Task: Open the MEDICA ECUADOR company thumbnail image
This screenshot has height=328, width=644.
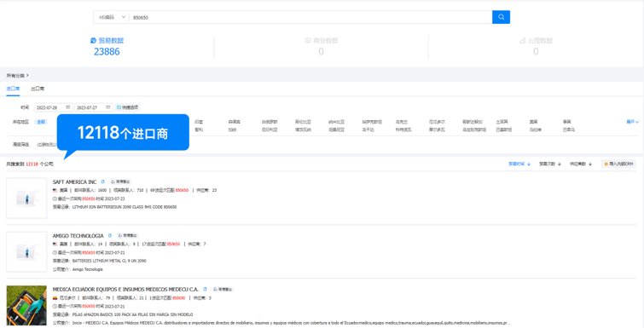Action: 26,306
